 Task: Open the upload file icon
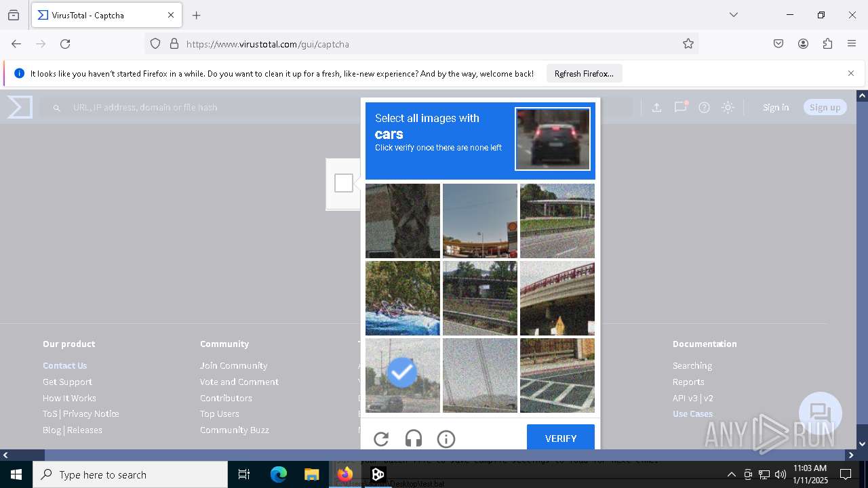(656, 107)
